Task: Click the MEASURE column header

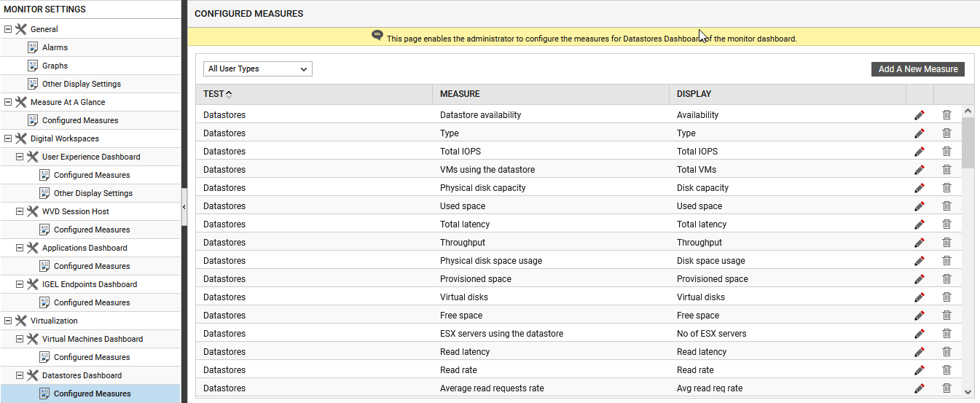Action: 460,94
